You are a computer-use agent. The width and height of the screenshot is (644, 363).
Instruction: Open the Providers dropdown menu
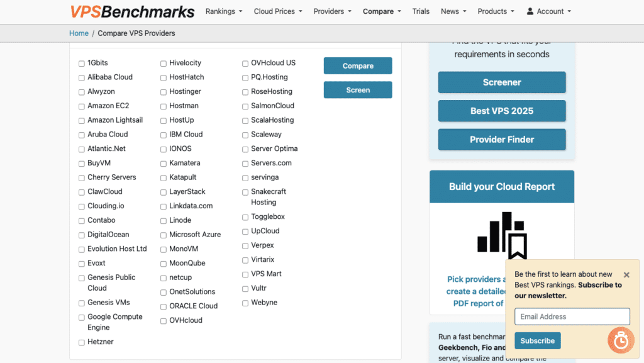(332, 11)
